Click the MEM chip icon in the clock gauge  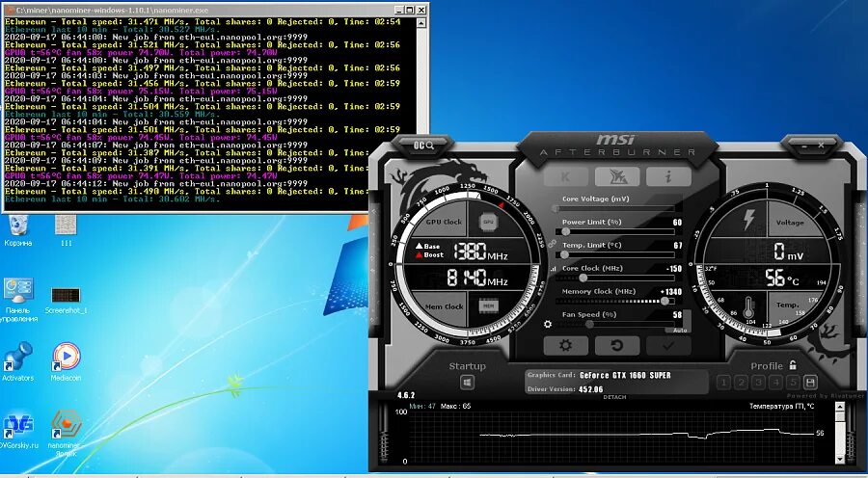488,305
